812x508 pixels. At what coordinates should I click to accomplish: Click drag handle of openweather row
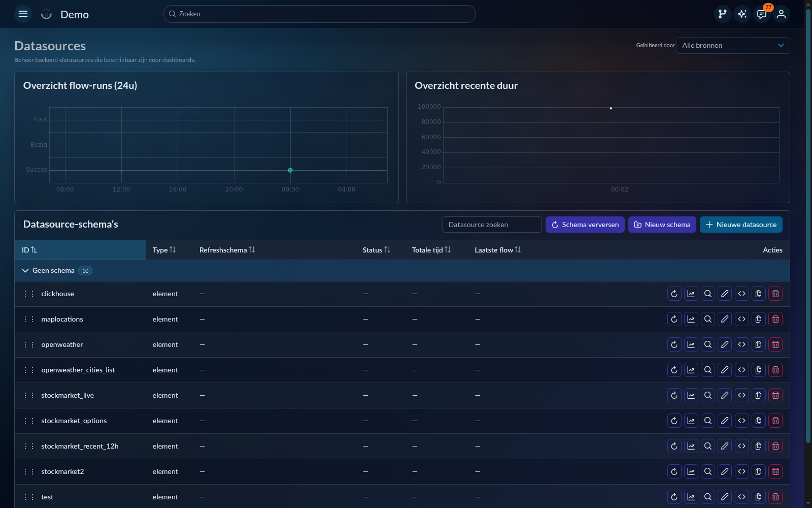pos(29,344)
